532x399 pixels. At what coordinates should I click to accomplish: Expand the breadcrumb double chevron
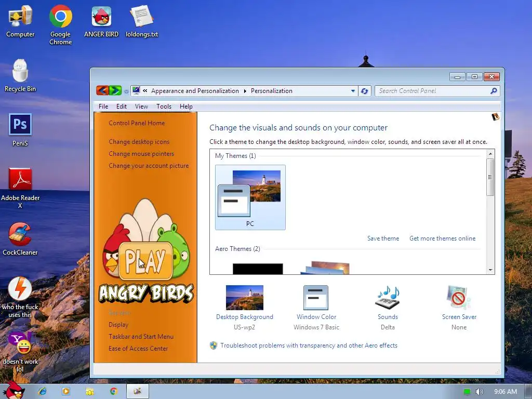tap(145, 90)
